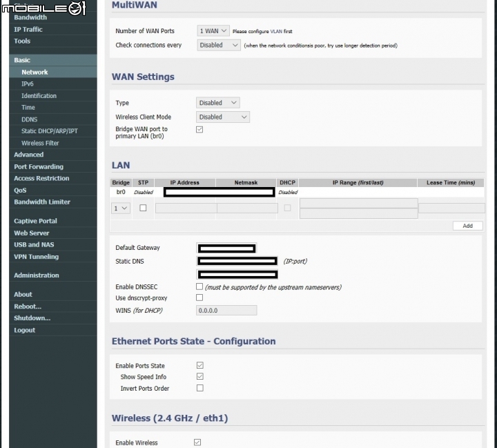Image resolution: width=497 pixels, height=448 pixels.
Task: Open Number of WAN Ports dropdown
Action: [x=213, y=31]
